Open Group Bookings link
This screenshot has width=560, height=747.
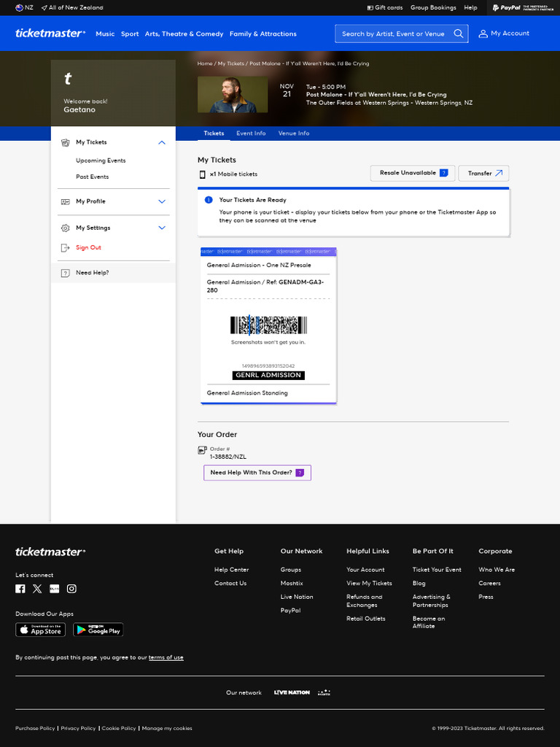click(433, 7)
